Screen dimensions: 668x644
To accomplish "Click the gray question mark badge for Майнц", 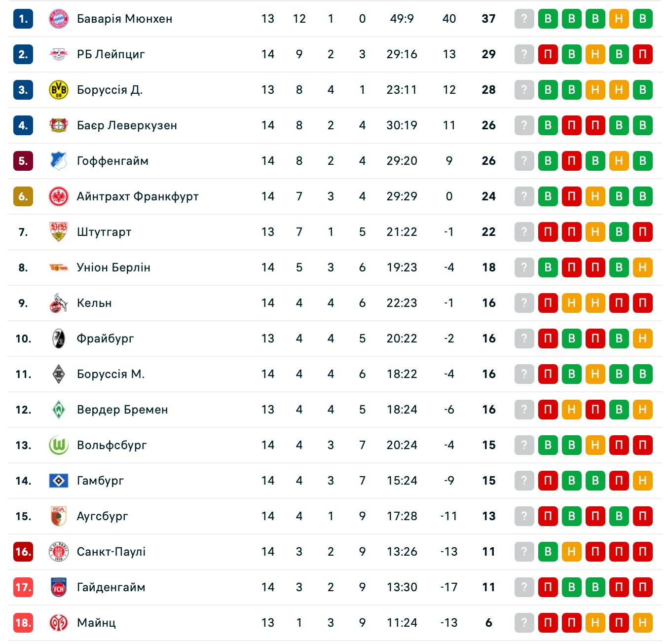I will tap(524, 623).
